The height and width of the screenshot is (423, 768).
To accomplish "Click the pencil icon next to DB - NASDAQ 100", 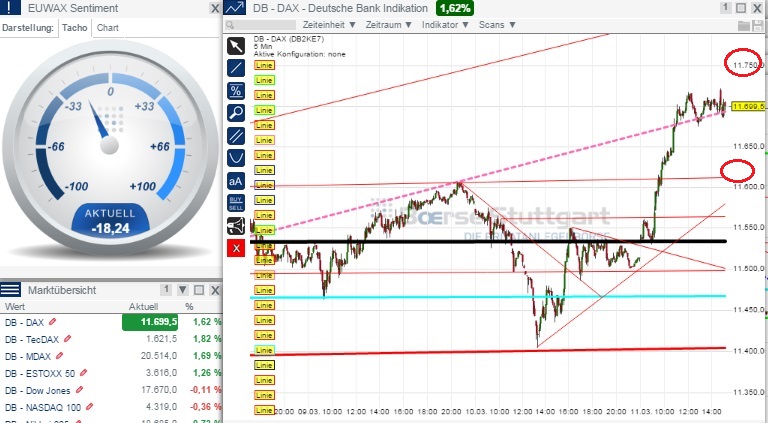I will pyautogui.click(x=90, y=407).
